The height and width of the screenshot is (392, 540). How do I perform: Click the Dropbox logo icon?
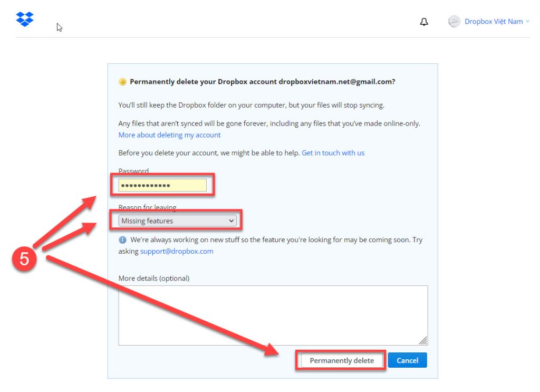tap(25, 19)
